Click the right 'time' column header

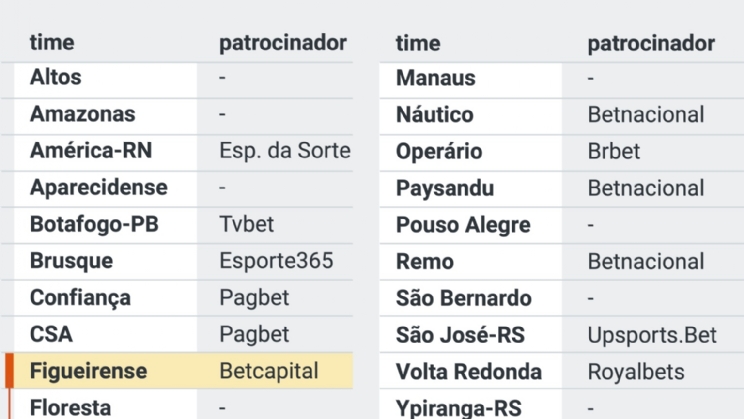pyautogui.click(x=418, y=43)
